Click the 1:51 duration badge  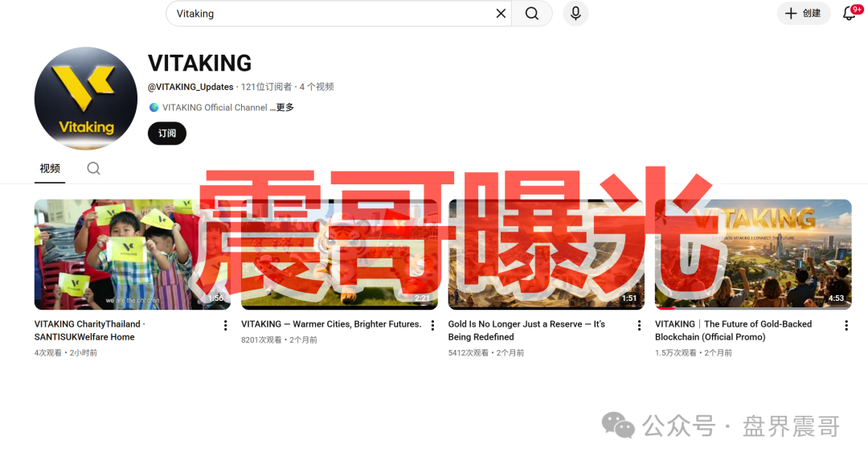[x=628, y=298]
